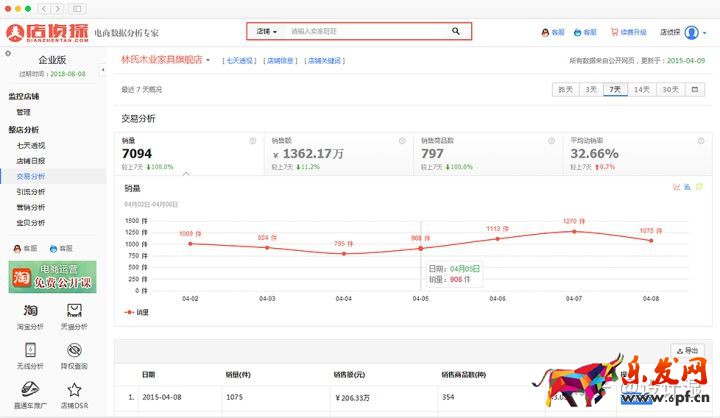Click the calendar date picker icon
The image size is (720, 418).
click(x=694, y=89)
